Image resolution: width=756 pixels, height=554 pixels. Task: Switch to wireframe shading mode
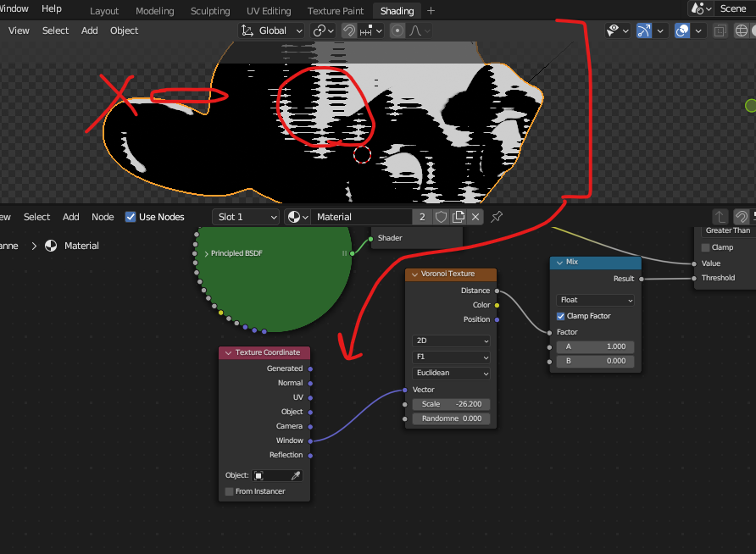tap(741, 30)
